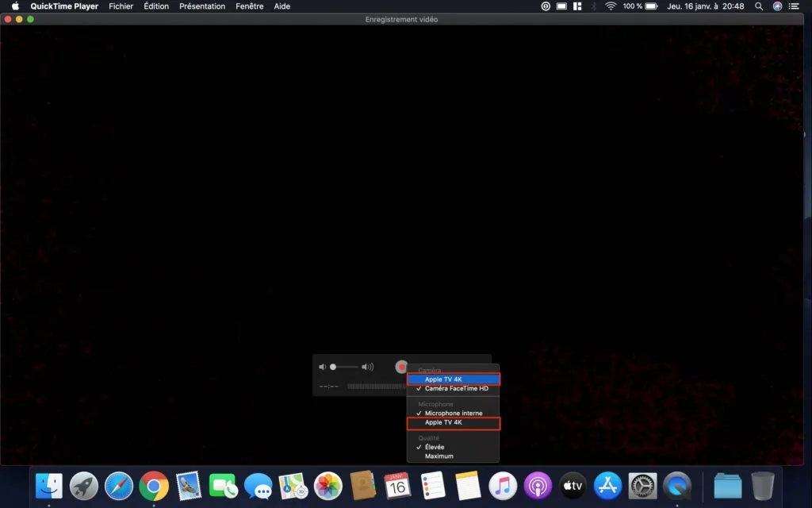Click the low-volume speaker icon

(x=322, y=367)
